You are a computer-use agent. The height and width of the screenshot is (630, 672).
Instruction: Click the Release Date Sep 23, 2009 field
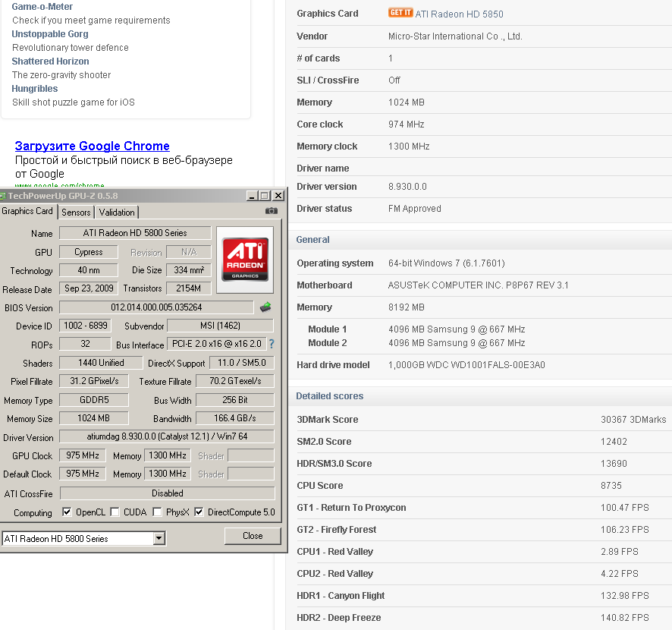point(89,288)
